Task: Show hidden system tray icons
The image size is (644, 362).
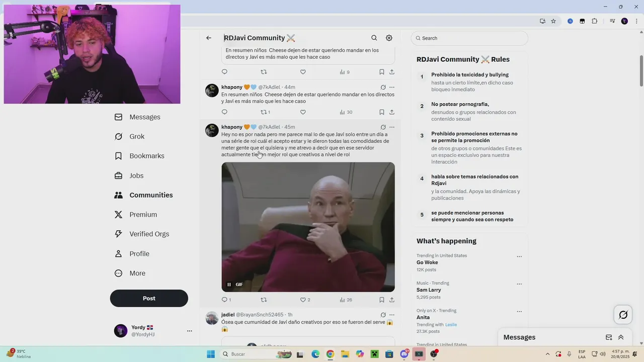Action: coord(548,354)
